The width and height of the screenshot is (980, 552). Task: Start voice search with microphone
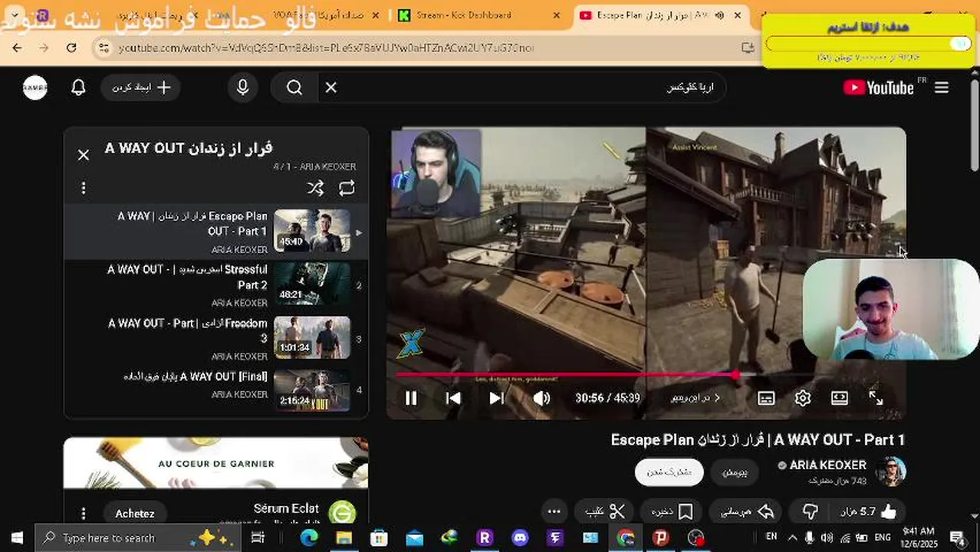[242, 87]
